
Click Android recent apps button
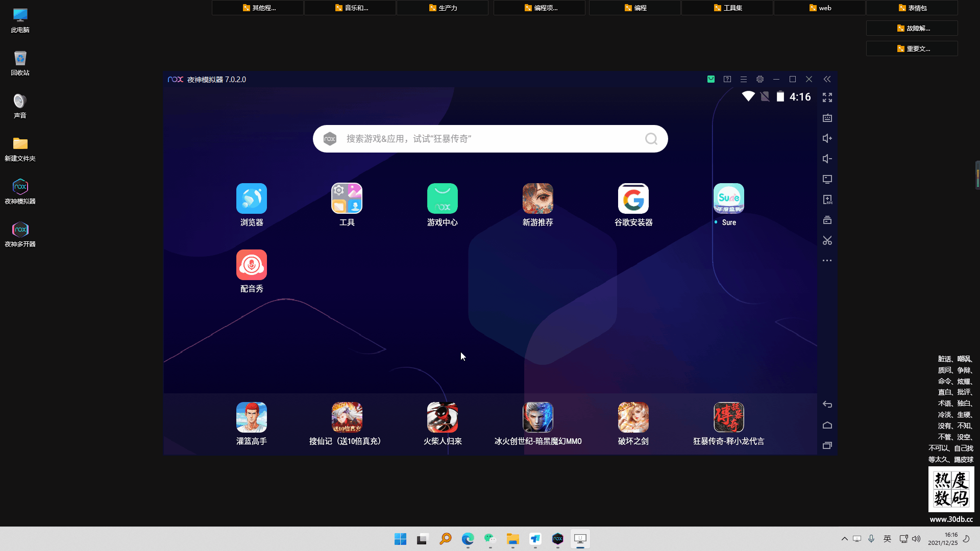pyautogui.click(x=827, y=445)
